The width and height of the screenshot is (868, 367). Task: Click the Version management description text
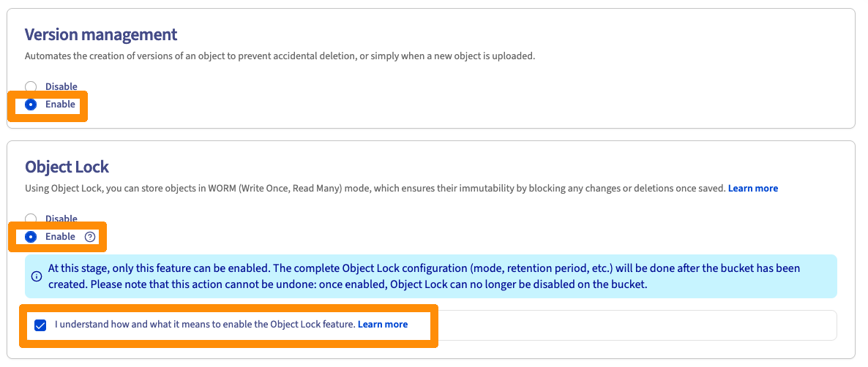280,56
